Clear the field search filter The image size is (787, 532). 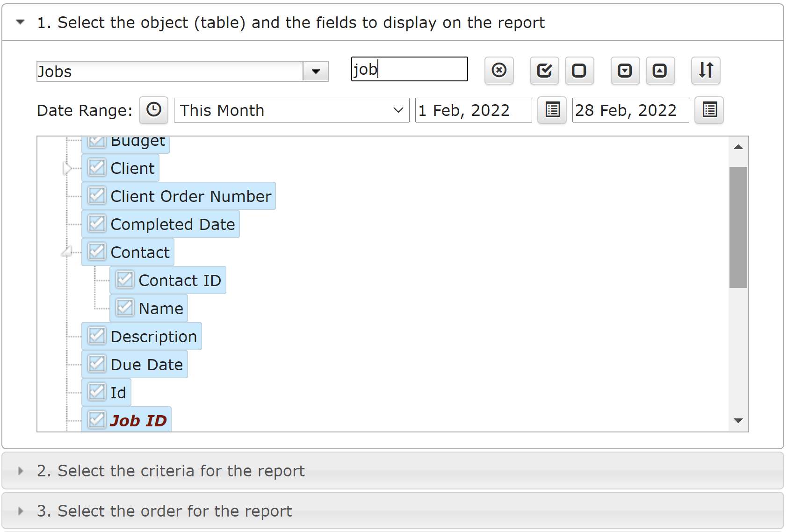499,71
